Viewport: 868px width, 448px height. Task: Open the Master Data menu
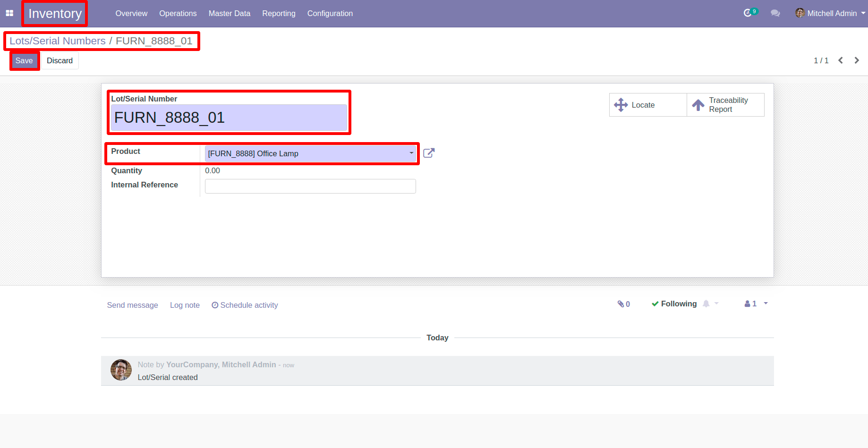coord(230,13)
